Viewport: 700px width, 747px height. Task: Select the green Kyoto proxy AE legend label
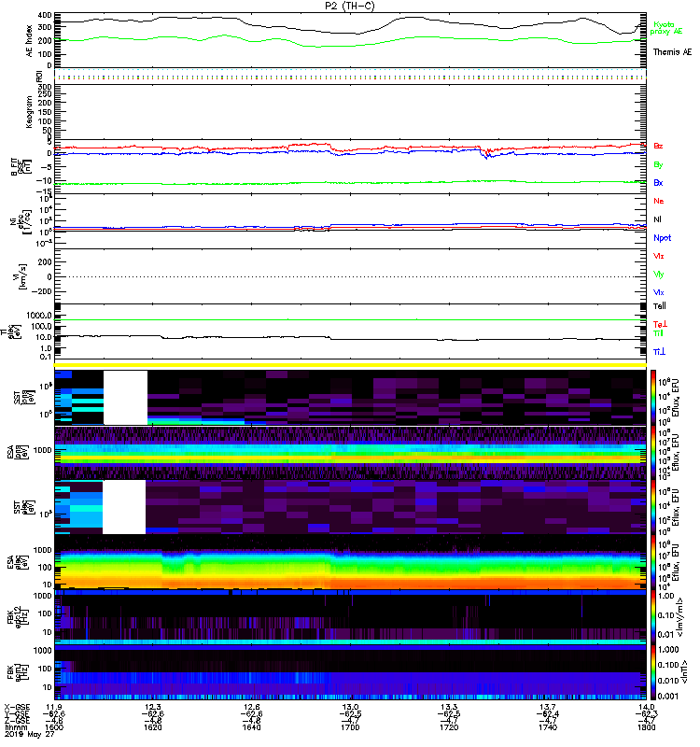point(665,28)
